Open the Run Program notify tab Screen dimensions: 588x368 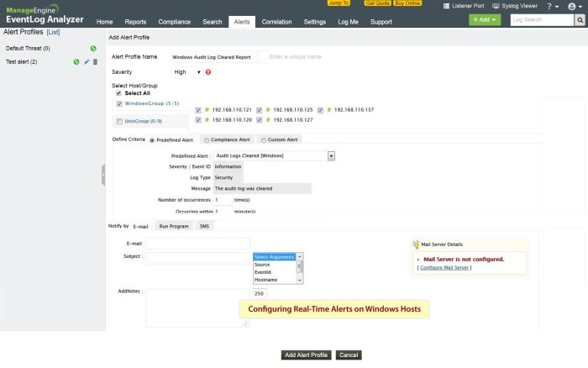pos(174,226)
